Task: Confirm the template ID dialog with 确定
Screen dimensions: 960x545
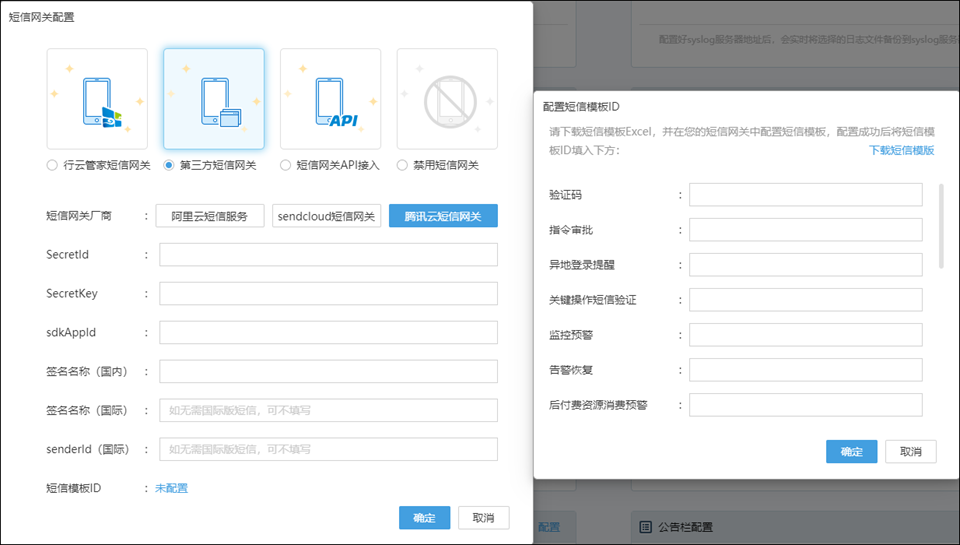Action: [x=851, y=452]
